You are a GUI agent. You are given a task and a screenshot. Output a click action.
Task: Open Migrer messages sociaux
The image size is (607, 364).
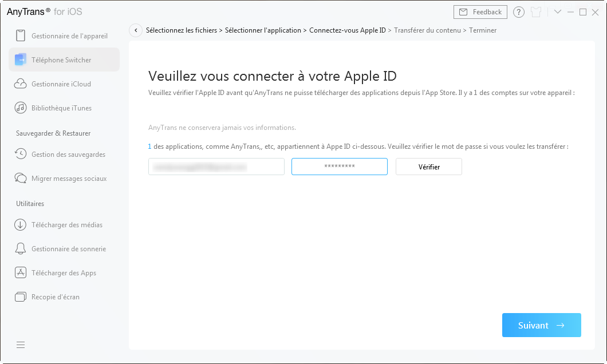tap(64, 179)
